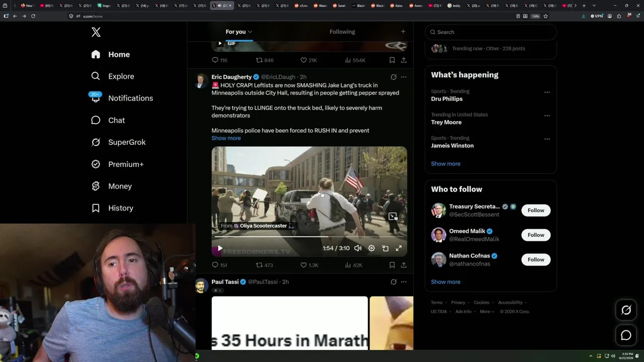Open Chat from the sidebar
The width and height of the screenshot is (644, 362).
pyautogui.click(x=108, y=120)
